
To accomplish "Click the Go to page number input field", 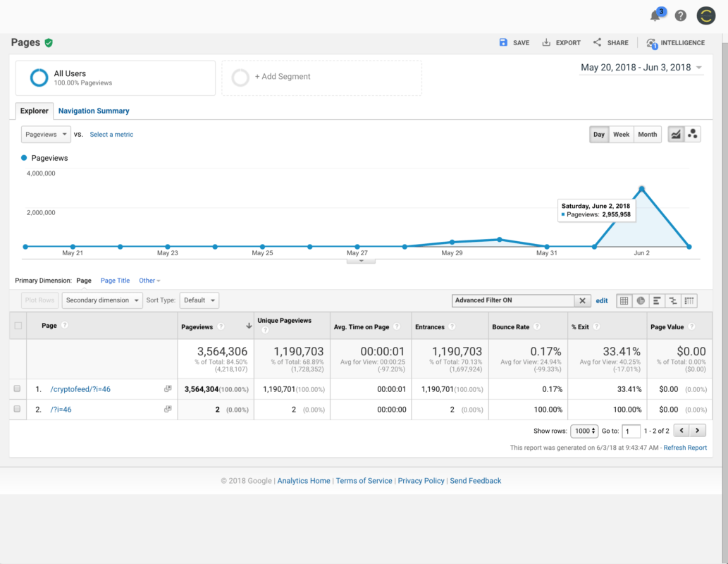I will click(631, 430).
